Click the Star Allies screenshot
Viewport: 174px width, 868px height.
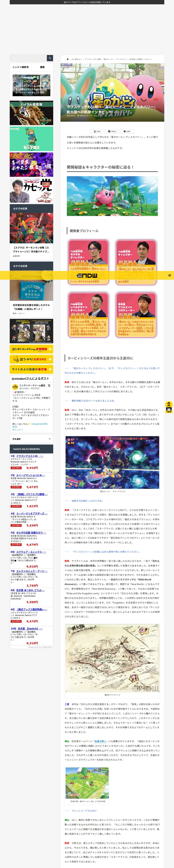(112, 462)
